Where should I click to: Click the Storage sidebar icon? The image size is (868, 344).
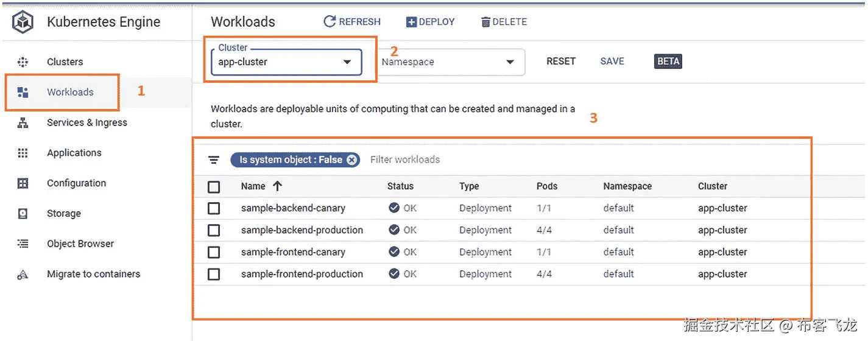[23, 214]
